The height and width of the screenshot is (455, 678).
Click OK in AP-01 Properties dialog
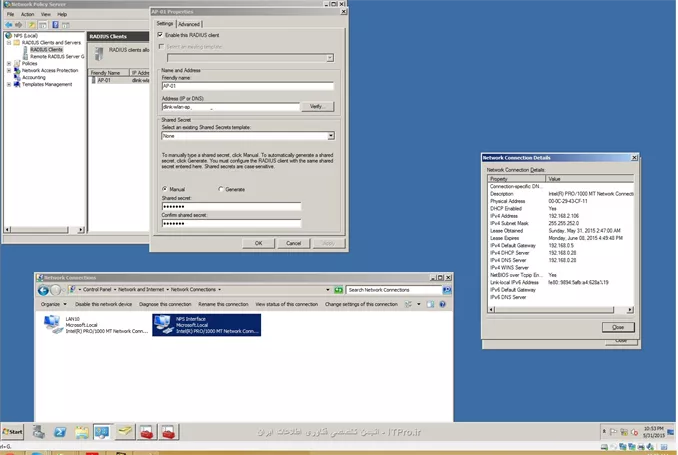[x=258, y=243]
